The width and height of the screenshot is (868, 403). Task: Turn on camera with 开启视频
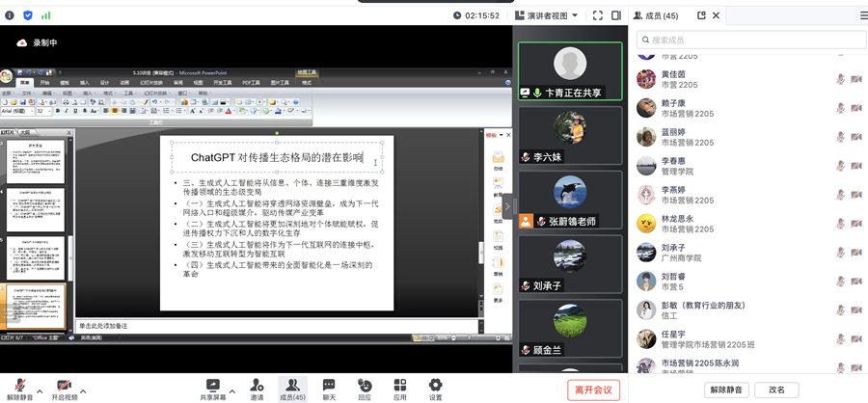coord(67,388)
